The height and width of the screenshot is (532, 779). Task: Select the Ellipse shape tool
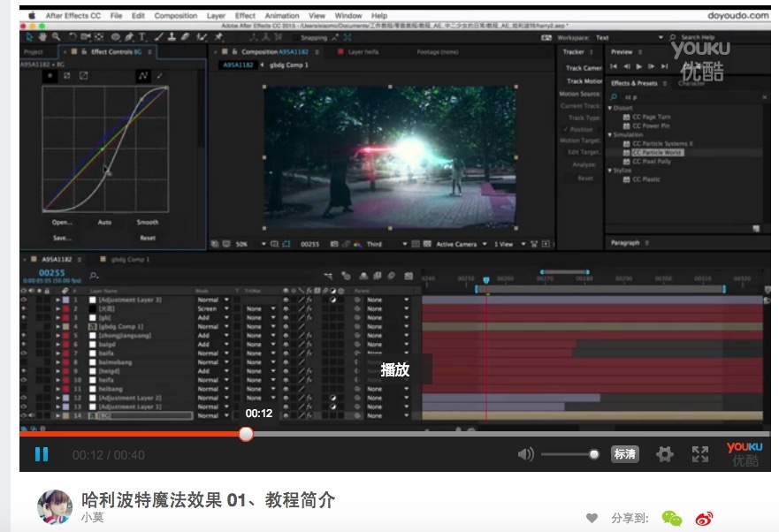point(115,37)
